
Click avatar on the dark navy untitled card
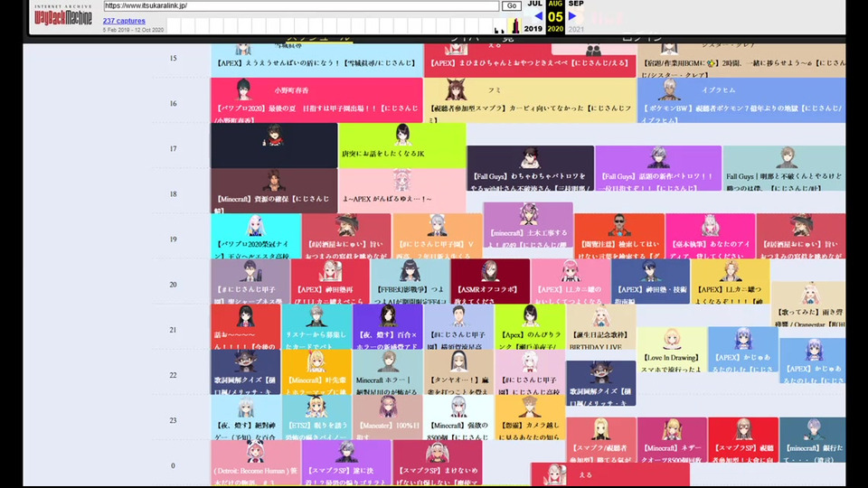coord(273,135)
